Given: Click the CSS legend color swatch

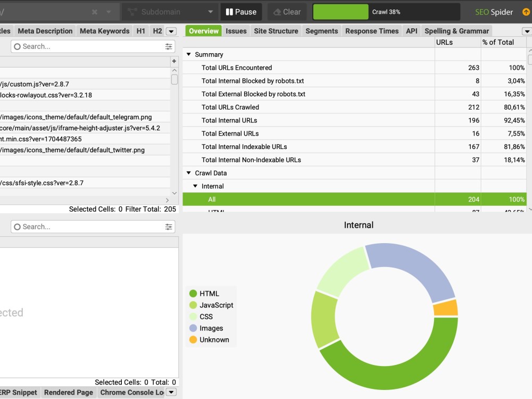Looking at the screenshot, I should point(193,317).
